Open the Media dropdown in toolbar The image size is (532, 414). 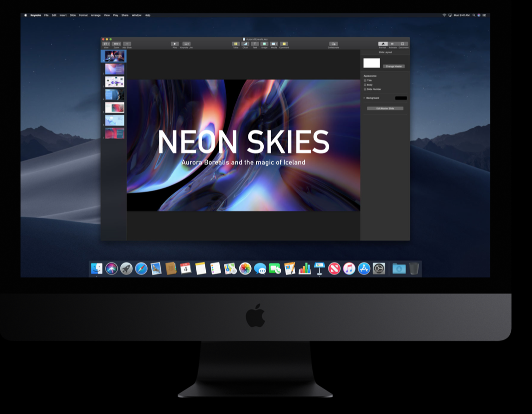[x=274, y=44]
